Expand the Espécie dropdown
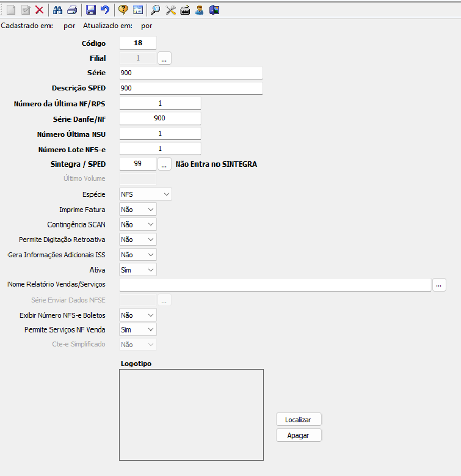 (x=145, y=194)
